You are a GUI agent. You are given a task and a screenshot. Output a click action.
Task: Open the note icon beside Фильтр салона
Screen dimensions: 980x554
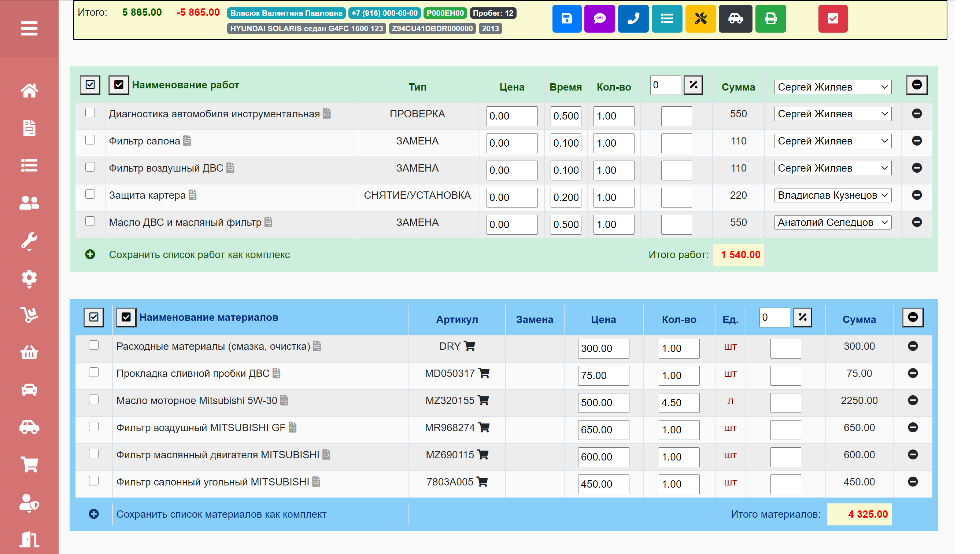coord(187,140)
